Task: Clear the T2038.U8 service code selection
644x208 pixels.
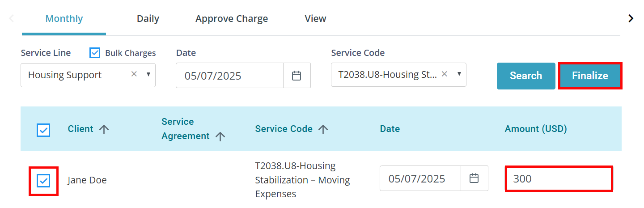Action: [x=444, y=74]
